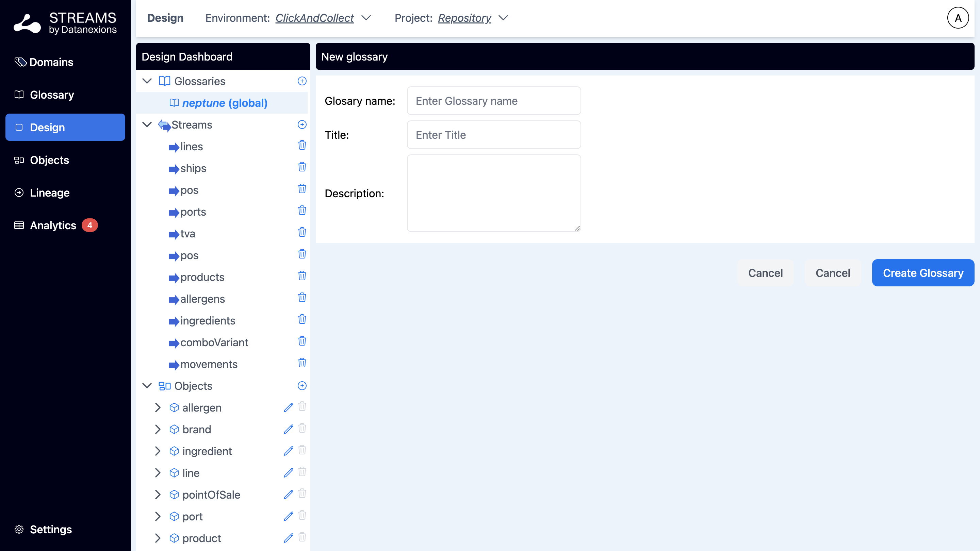
Task: Click into the Description text area
Action: point(493,193)
